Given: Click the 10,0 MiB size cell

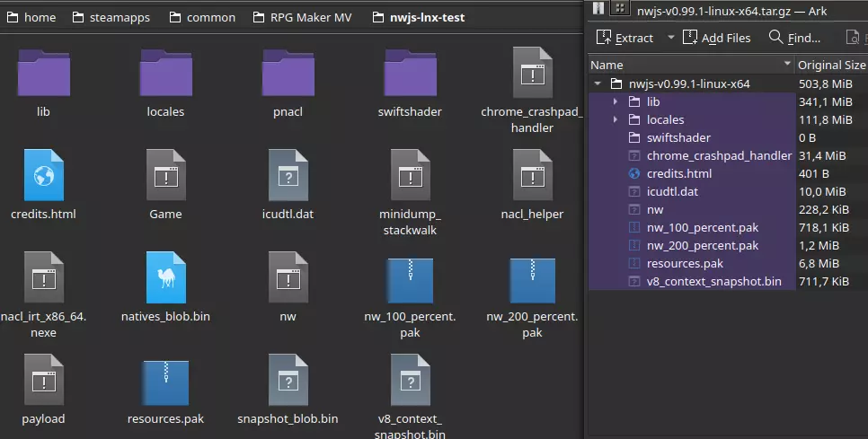Looking at the screenshot, I should 822,191.
